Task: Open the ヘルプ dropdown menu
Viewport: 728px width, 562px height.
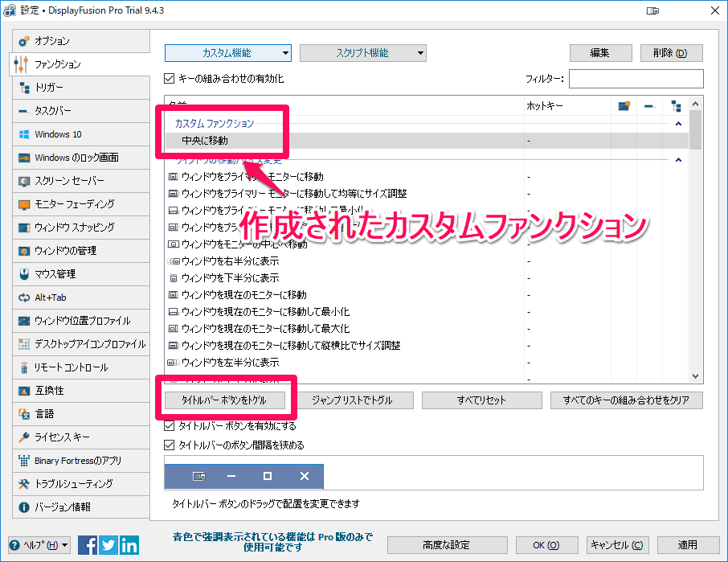Action: [39, 545]
